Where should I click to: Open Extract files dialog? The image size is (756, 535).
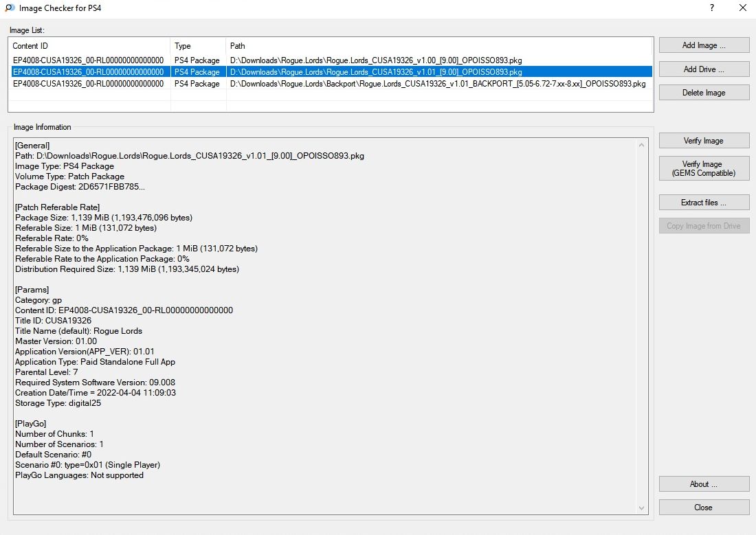(704, 203)
